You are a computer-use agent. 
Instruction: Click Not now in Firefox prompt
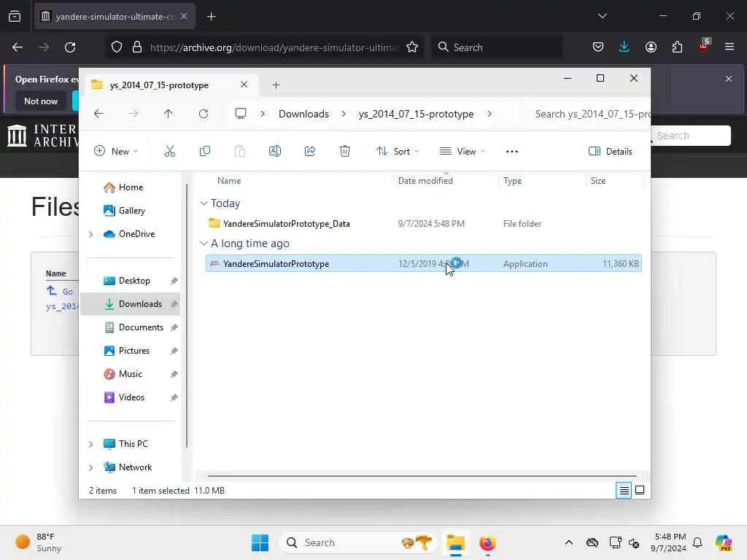click(41, 101)
